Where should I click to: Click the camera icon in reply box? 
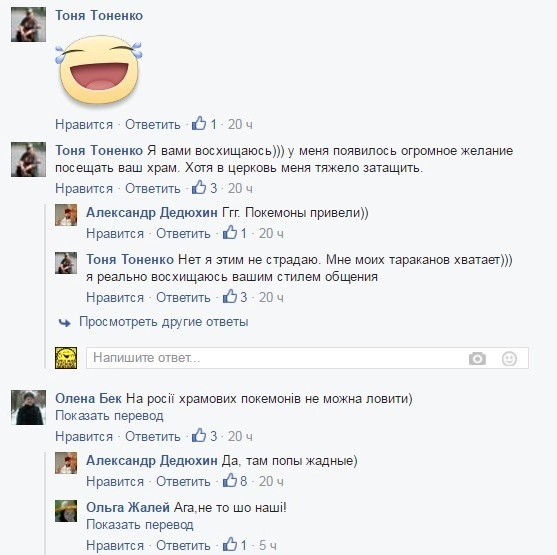(477, 358)
